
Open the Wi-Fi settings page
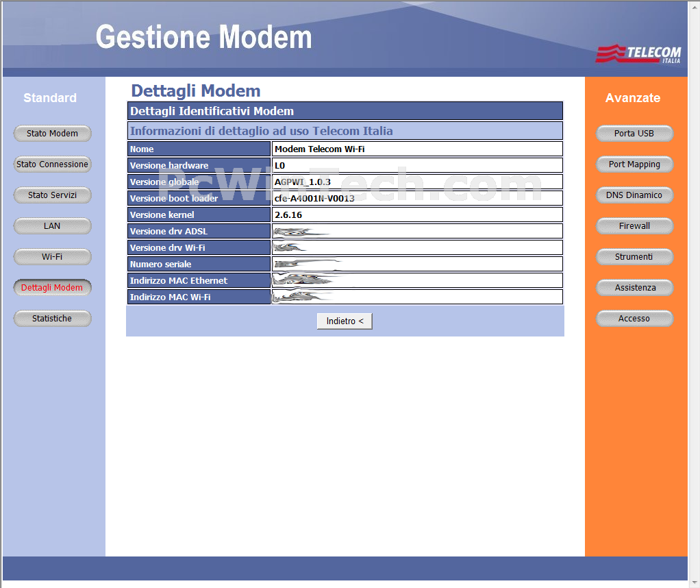[52, 256]
